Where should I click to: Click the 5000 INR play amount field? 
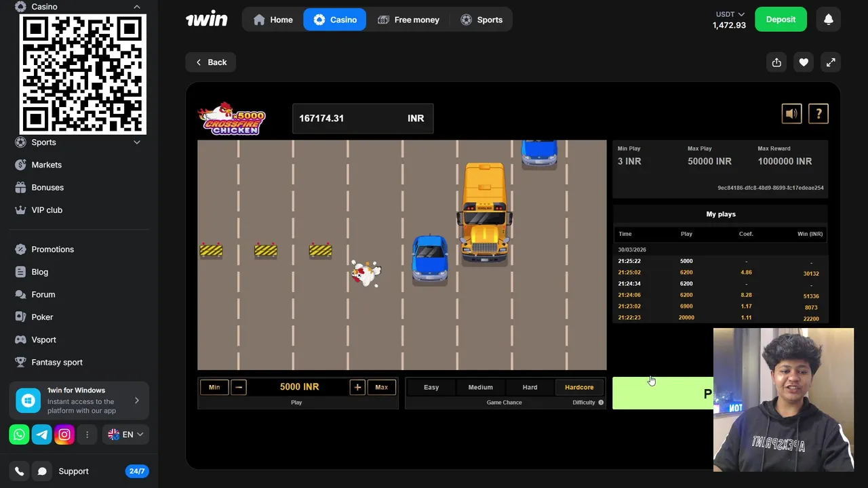pos(299,387)
